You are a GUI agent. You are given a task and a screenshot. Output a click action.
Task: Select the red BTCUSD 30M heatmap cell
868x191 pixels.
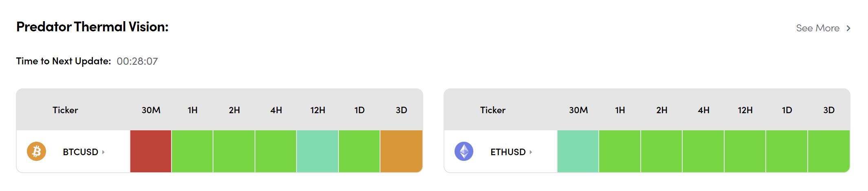coord(151,151)
